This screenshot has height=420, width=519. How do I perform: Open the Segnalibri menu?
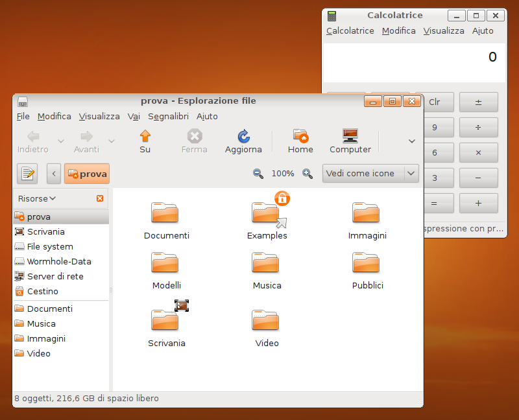168,117
